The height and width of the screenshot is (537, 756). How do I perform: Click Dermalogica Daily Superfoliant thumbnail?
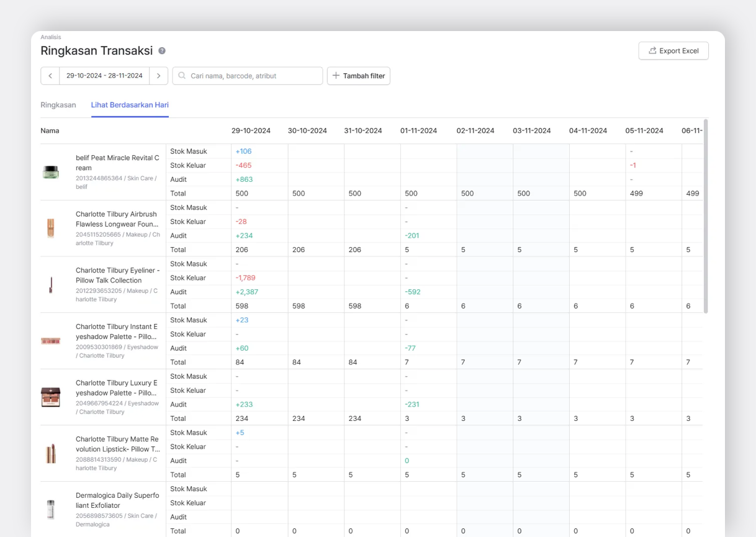tap(51, 510)
